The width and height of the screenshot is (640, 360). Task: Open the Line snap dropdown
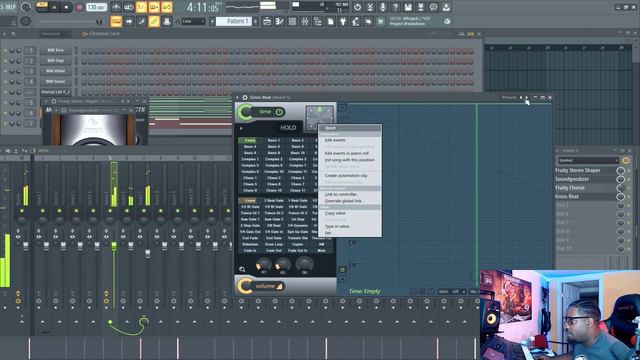[x=193, y=21]
